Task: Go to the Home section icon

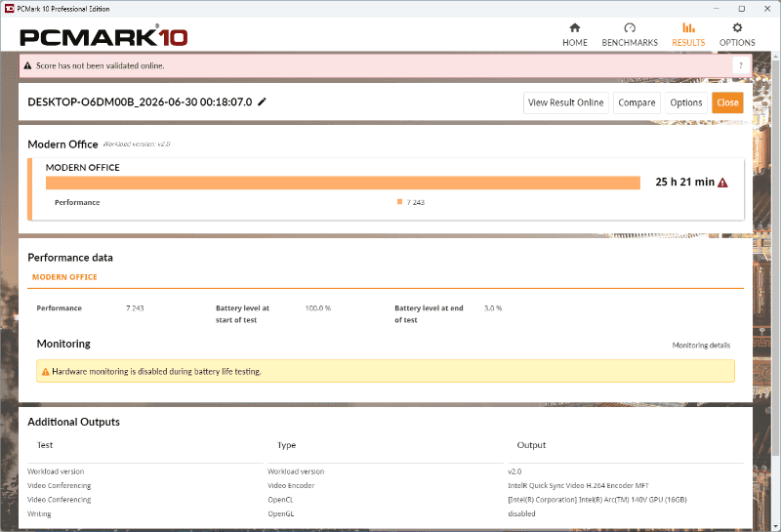Action: [x=575, y=28]
